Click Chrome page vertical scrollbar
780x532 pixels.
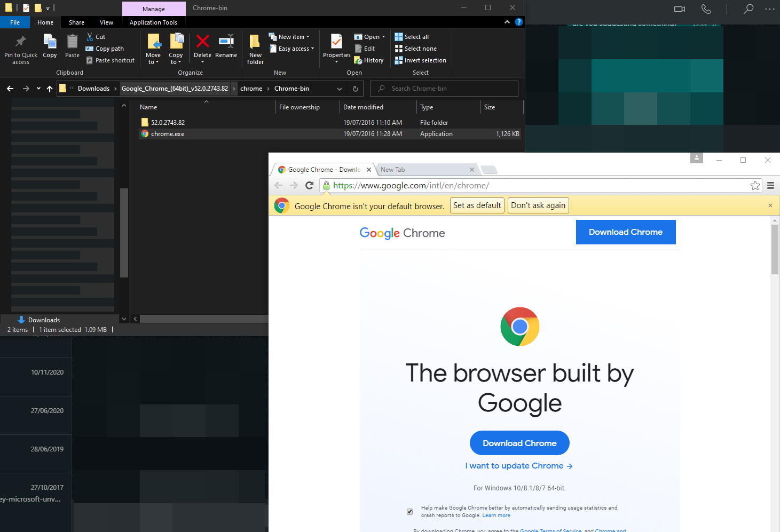point(775,249)
